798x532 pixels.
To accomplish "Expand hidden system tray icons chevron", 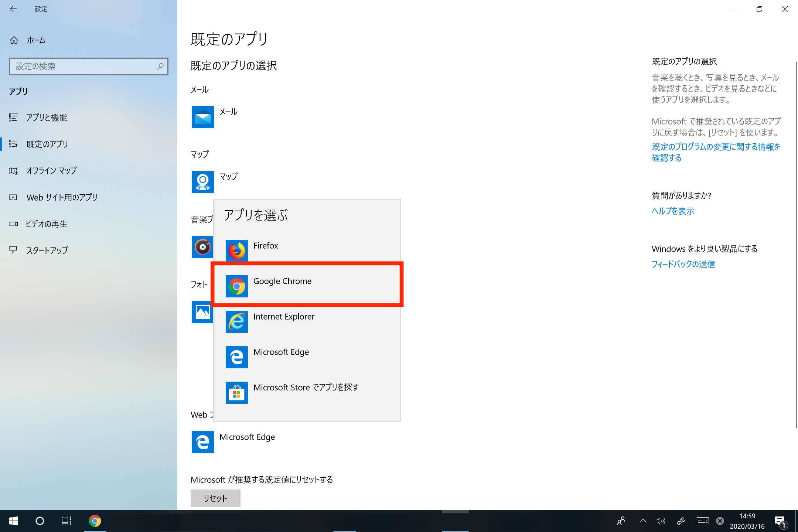I will click(643, 521).
